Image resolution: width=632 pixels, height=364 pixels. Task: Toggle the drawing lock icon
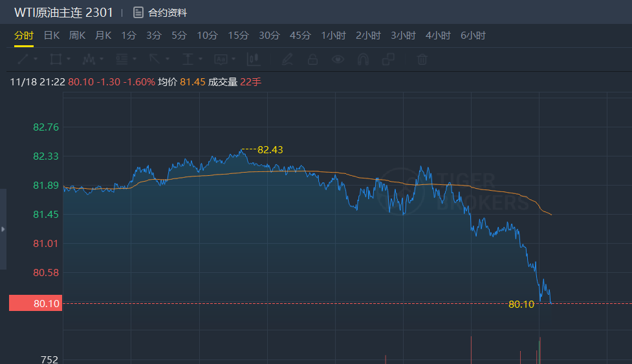[312, 59]
